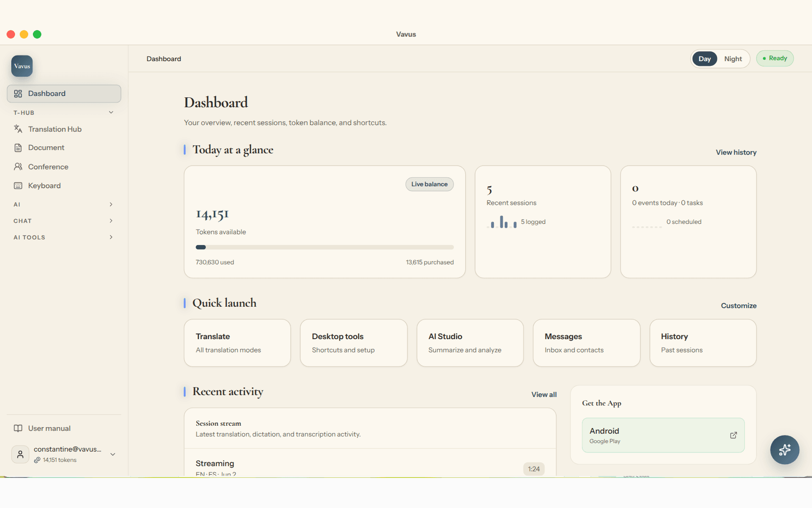
Task: Open the Messages quick launch card
Action: pos(586,343)
